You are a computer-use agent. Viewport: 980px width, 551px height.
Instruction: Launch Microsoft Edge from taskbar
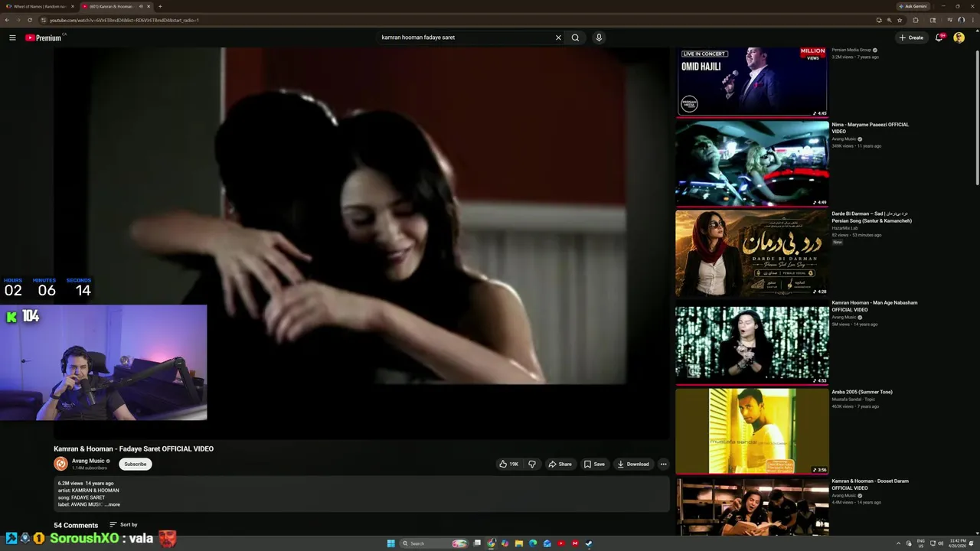[x=533, y=543]
